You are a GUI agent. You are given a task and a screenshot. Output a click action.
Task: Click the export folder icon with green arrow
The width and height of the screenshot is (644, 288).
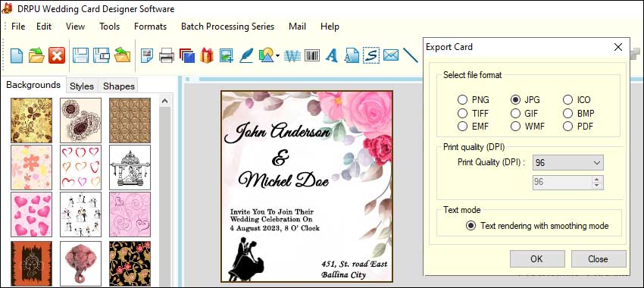click(x=123, y=55)
